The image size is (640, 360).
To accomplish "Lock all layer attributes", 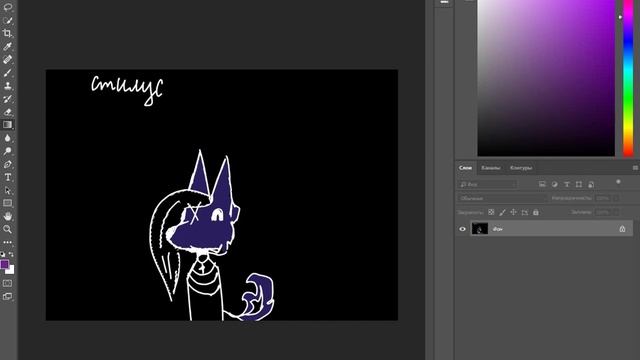I will (536, 212).
